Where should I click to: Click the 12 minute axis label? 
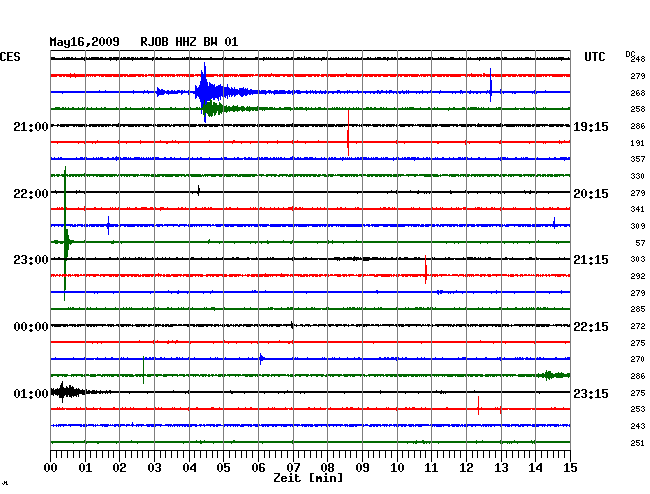tap(466, 467)
